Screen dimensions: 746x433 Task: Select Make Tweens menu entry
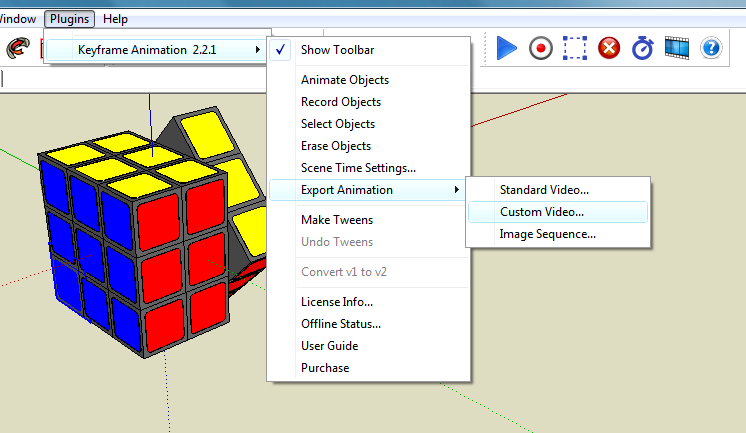point(337,220)
